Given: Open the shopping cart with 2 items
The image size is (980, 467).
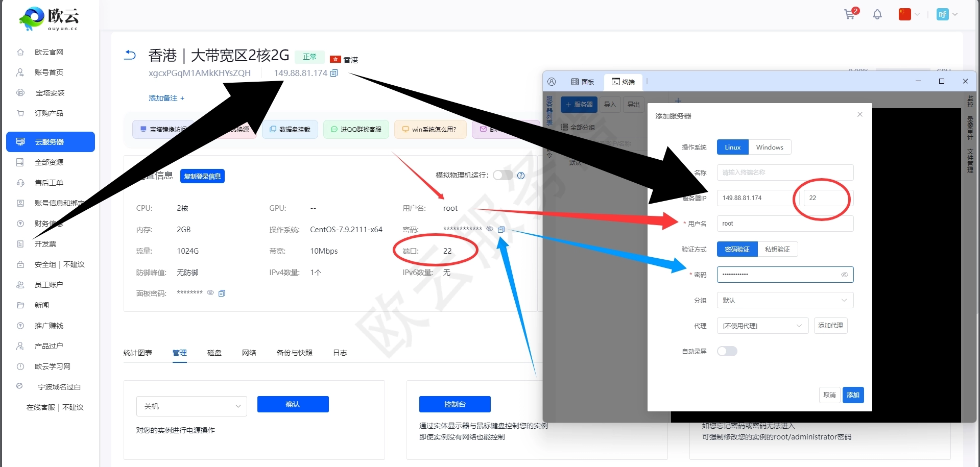Looking at the screenshot, I should click(849, 14).
